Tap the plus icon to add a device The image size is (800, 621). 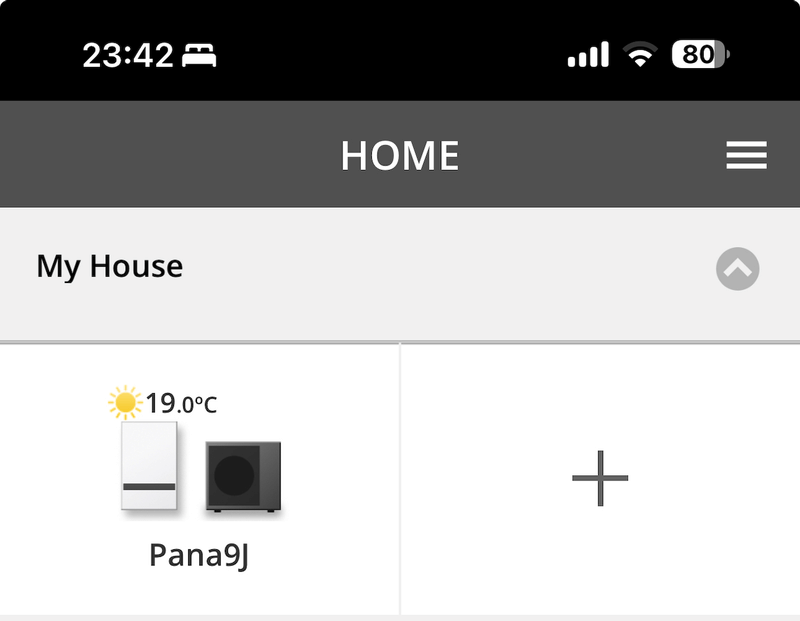point(600,478)
